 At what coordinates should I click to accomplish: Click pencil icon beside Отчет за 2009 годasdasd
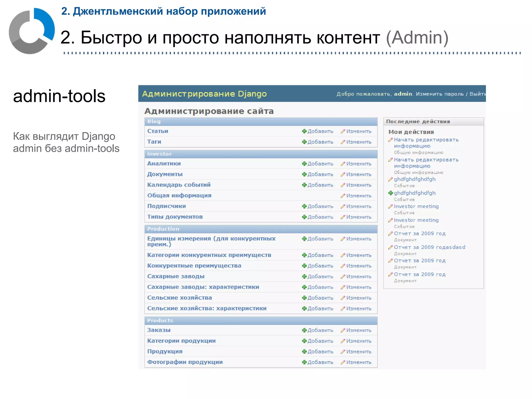[390, 247]
